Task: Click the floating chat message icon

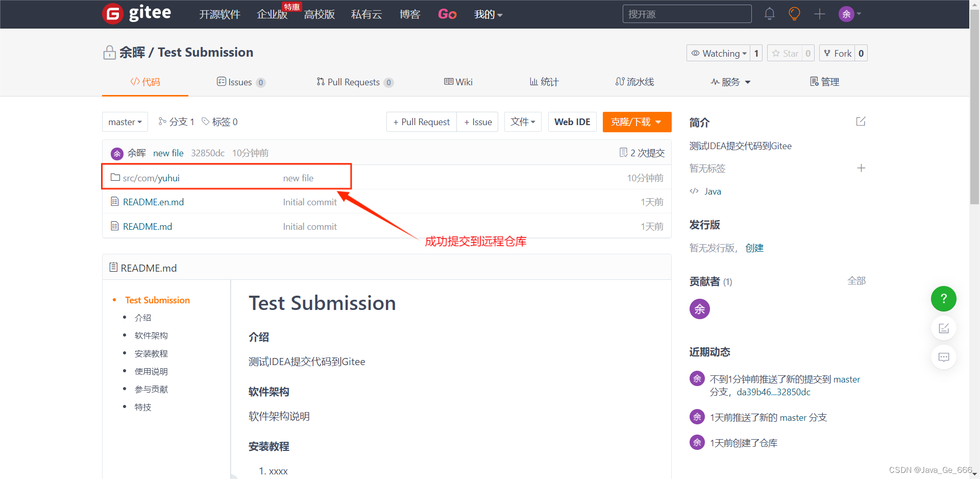Action: click(943, 357)
